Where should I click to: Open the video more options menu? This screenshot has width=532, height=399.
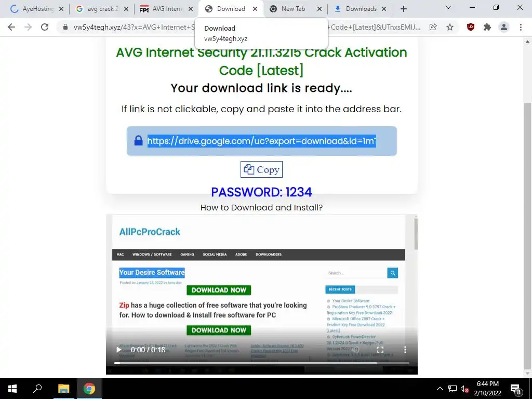click(x=405, y=350)
